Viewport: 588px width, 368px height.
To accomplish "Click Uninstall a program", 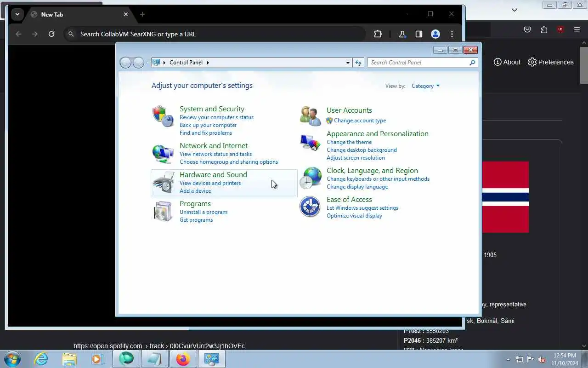I will point(204,212).
